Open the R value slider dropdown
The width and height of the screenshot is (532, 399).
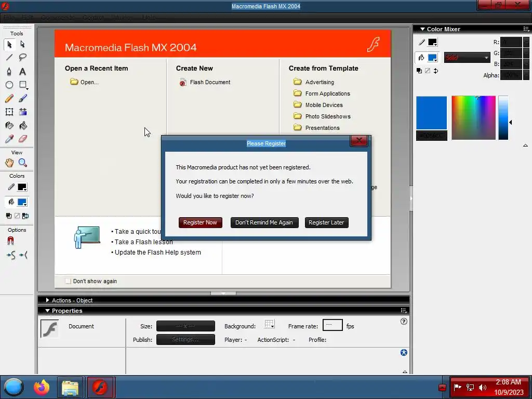coord(526,42)
